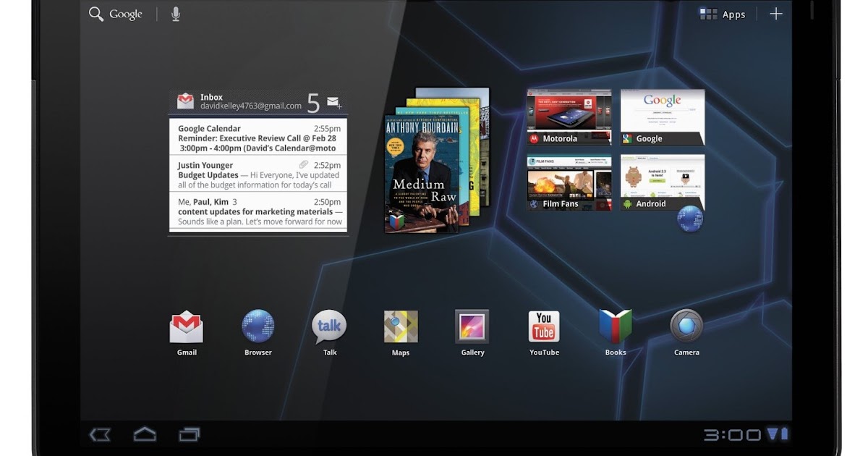This screenshot has width=868, height=456.
Task: Open the Motorola bookmark thumbnail
Action: pos(569,117)
